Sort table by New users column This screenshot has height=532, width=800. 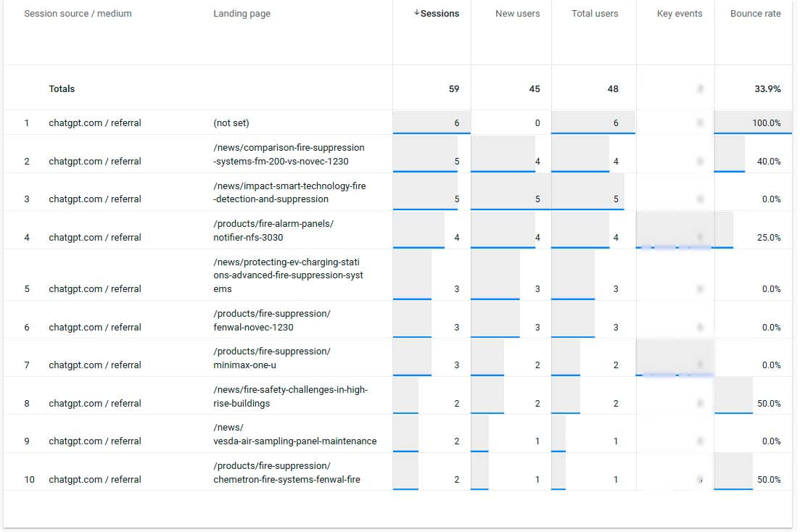517,14
